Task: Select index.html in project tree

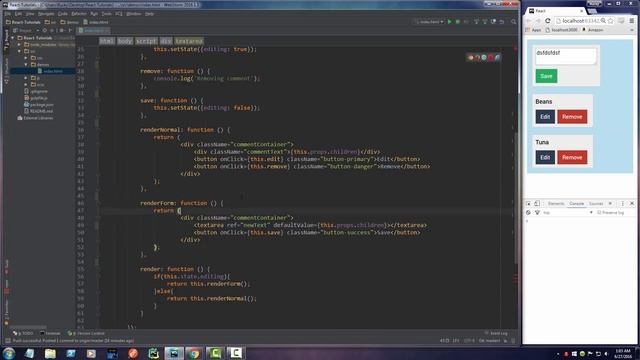Action: pyautogui.click(x=50, y=71)
